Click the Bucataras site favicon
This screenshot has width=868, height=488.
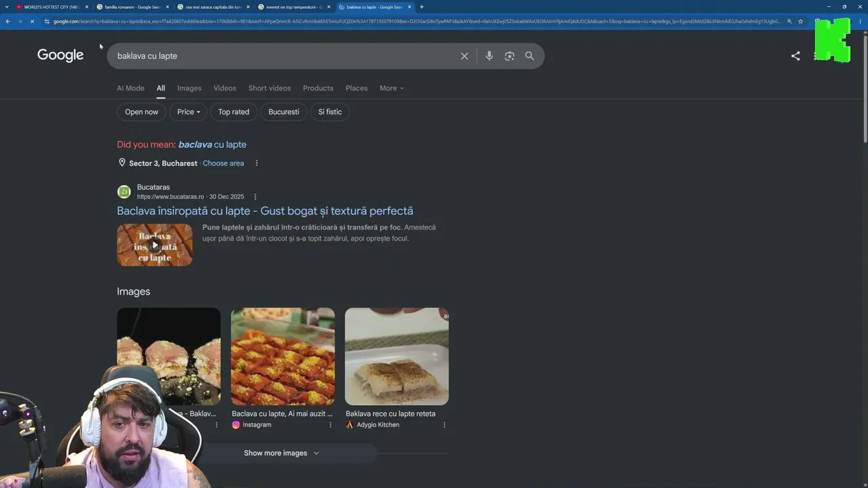(x=124, y=192)
